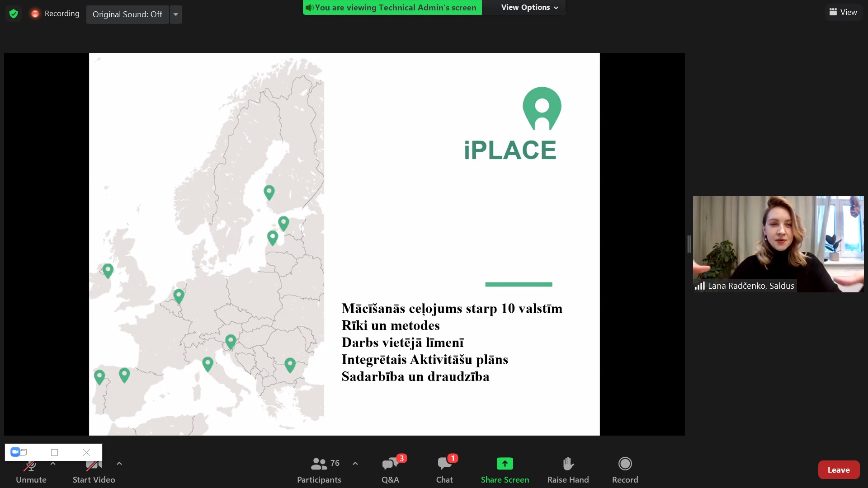Leave the meeting
Viewport: 868px width, 488px height.
pyautogui.click(x=839, y=470)
